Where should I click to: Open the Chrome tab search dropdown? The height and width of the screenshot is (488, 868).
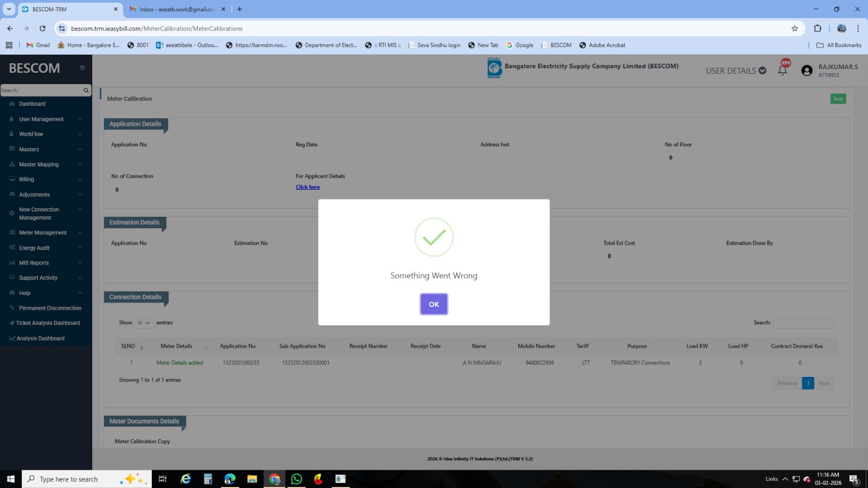click(x=9, y=9)
